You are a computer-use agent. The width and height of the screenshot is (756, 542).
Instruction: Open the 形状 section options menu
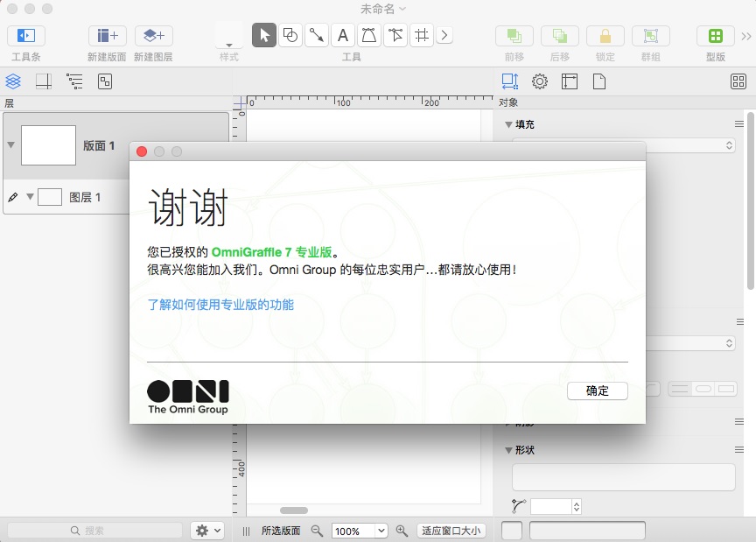pos(739,450)
